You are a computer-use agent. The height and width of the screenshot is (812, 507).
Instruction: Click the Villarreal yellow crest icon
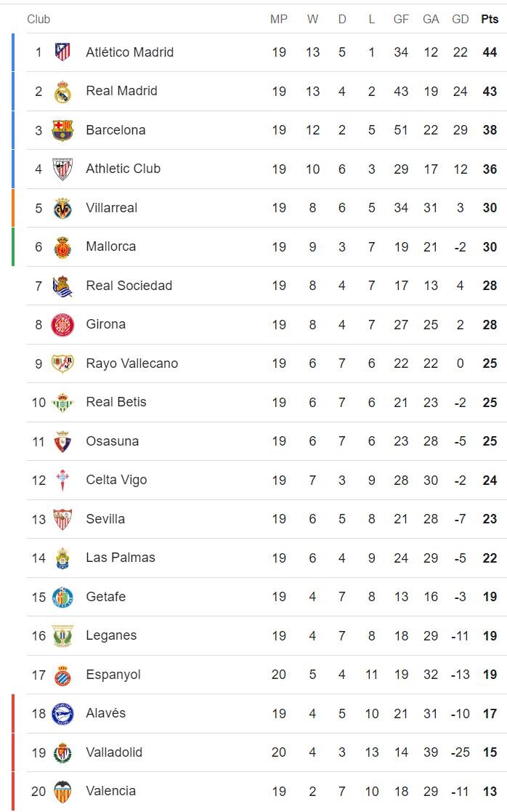(62, 208)
